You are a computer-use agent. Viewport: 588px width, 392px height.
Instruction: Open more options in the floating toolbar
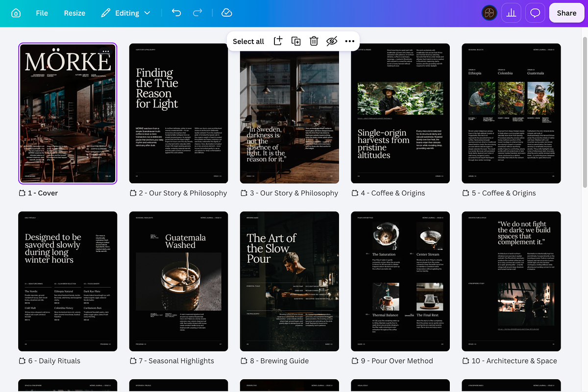349,41
